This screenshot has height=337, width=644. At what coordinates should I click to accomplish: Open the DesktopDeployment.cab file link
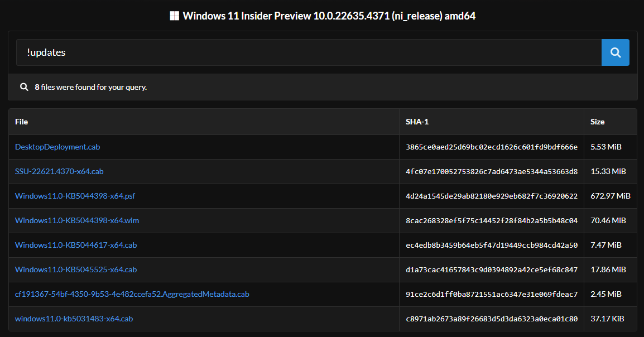pyautogui.click(x=57, y=147)
